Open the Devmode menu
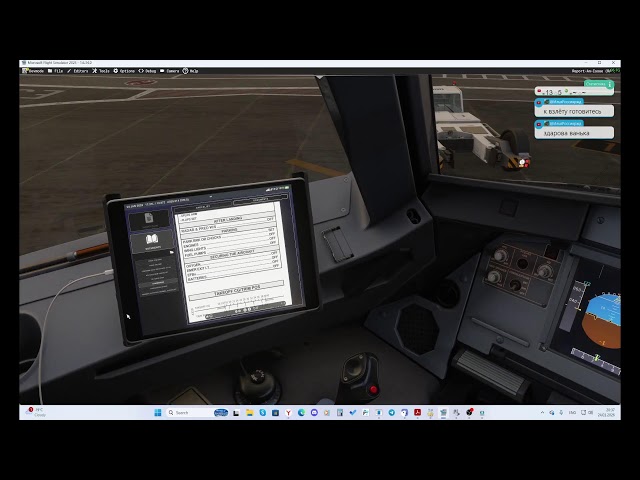 pos(33,71)
